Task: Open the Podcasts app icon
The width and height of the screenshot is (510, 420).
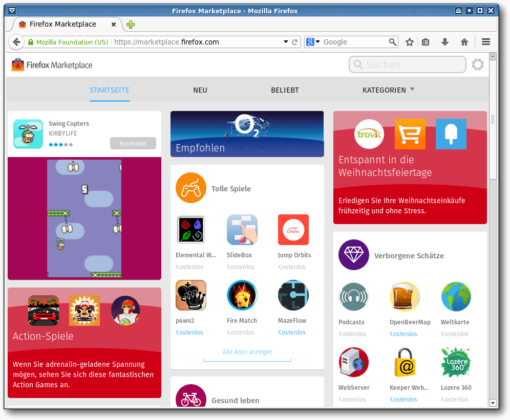Action: point(353,297)
